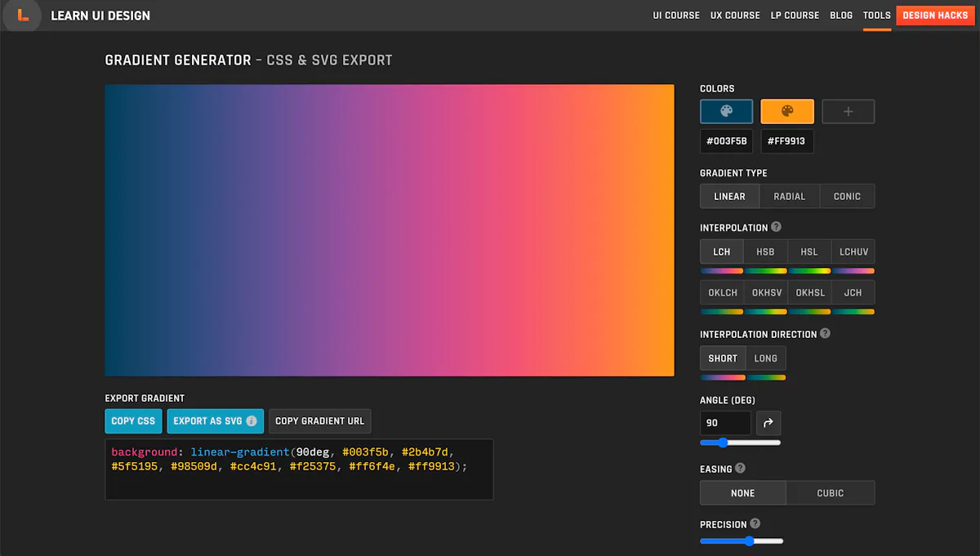Choose LCHUV interpolation mode
Screen dimensions: 980x556
point(853,251)
